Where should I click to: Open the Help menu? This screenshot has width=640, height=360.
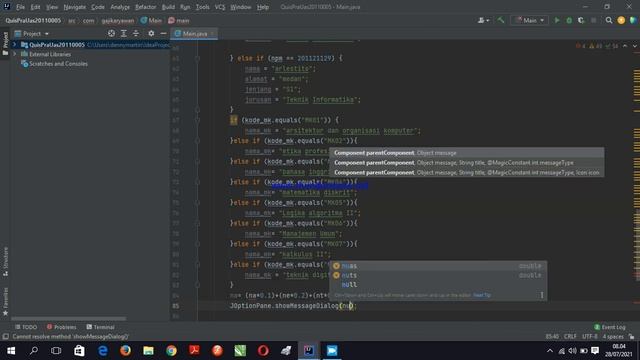(x=263, y=7)
